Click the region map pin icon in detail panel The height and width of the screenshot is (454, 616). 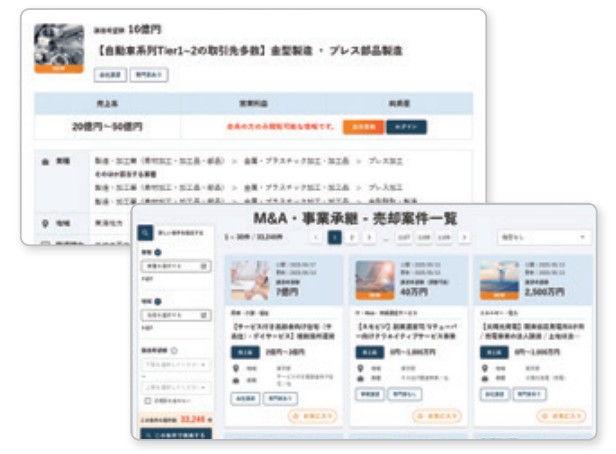(x=44, y=225)
